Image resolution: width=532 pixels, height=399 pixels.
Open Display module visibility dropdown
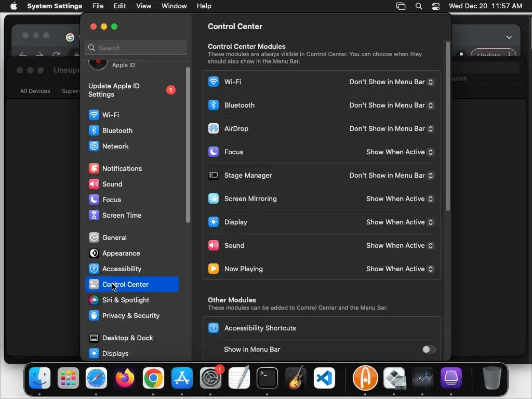(x=400, y=222)
